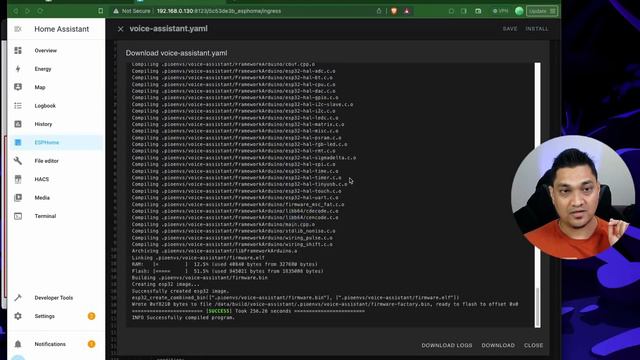Open the File editor menu item
The width and height of the screenshot is (640, 360).
point(56,160)
